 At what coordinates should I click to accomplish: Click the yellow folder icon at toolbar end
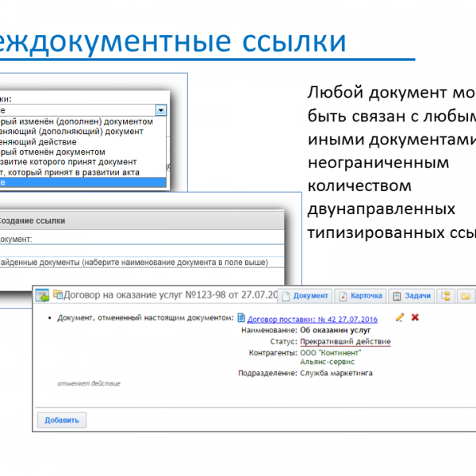466,296
